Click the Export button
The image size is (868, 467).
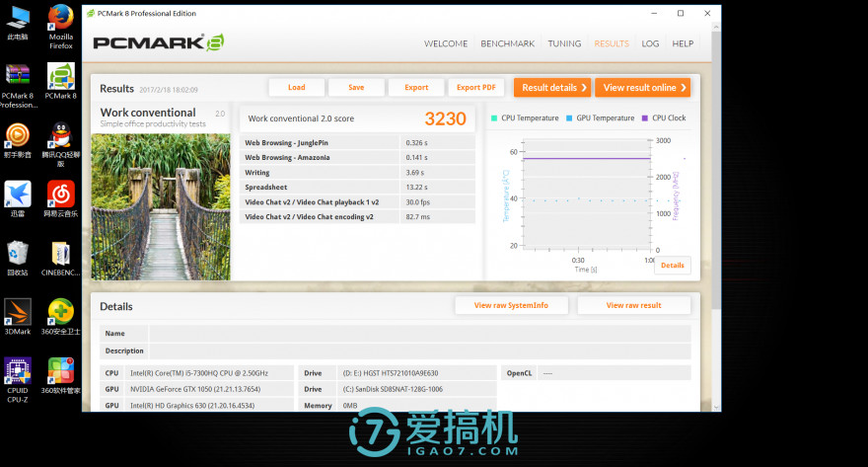pos(416,88)
